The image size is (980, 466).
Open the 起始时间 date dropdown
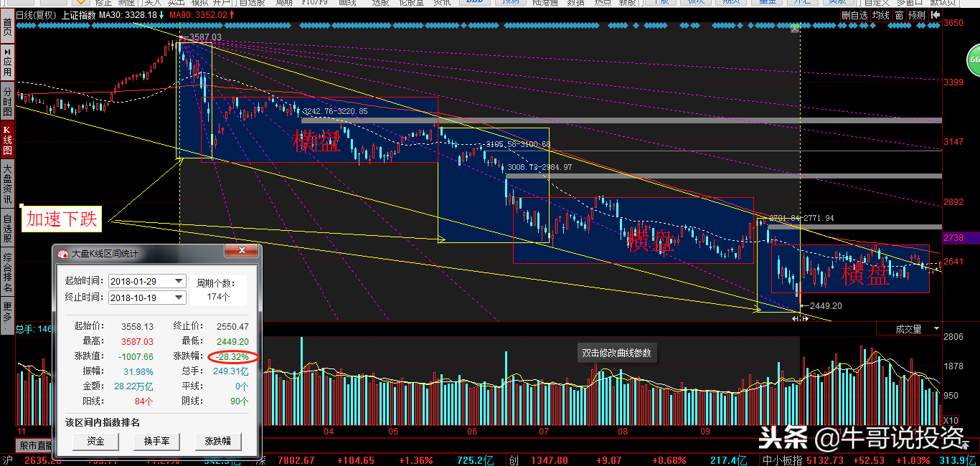point(179,281)
